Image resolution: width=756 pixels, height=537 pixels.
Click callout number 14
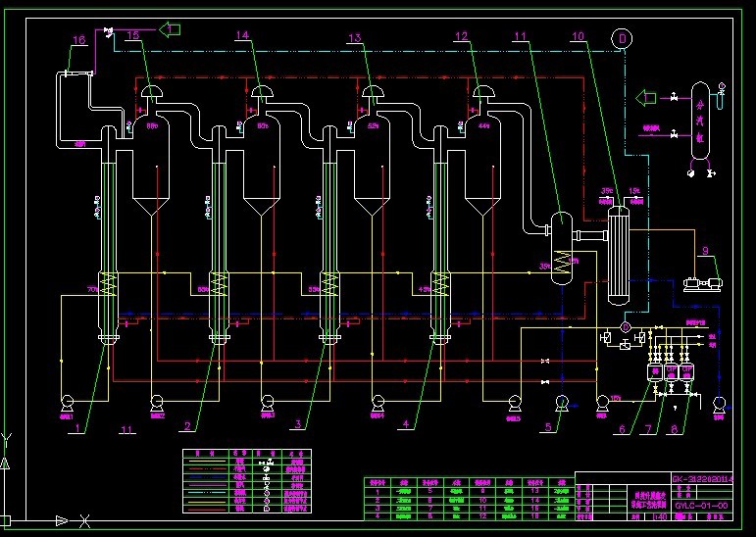[242, 34]
